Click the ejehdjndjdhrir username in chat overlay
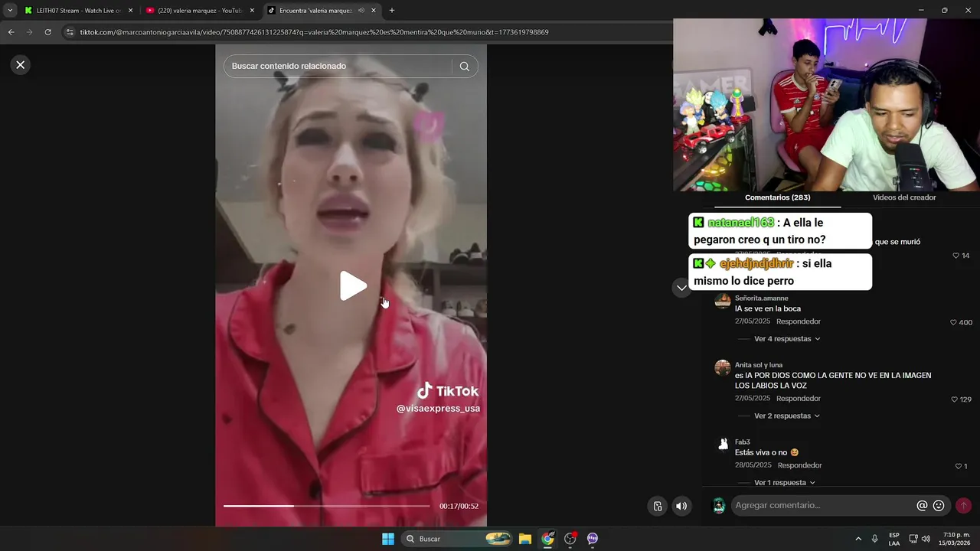 [756, 263]
